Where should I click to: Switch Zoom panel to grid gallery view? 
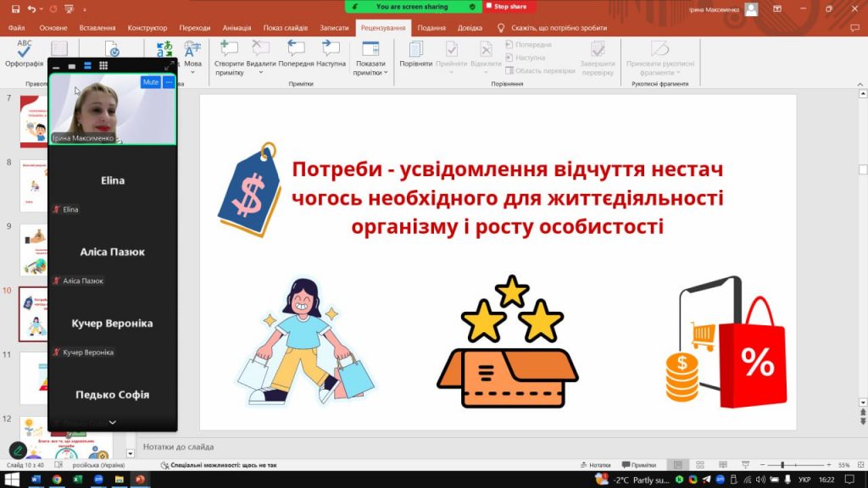coord(103,65)
